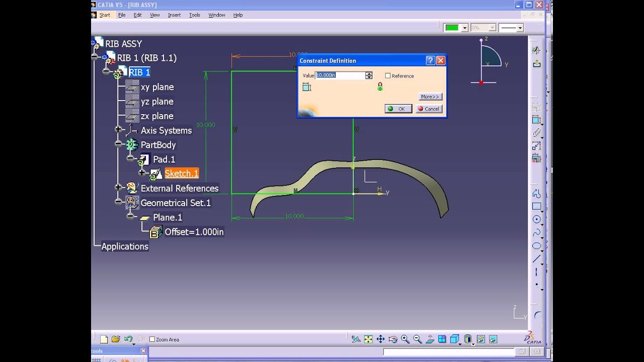This screenshot has width=644, height=362.
Task: Click the Isometric View cube icon
Action: click(454, 339)
